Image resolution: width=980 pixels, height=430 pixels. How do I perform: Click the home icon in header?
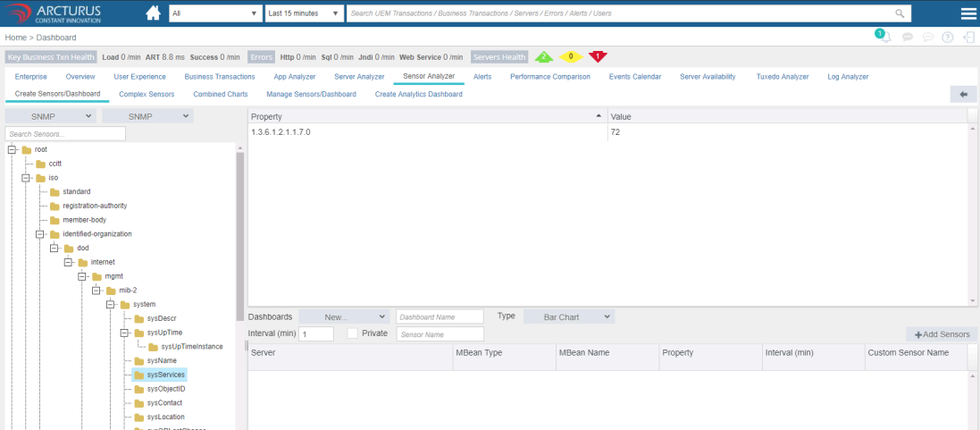[153, 13]
